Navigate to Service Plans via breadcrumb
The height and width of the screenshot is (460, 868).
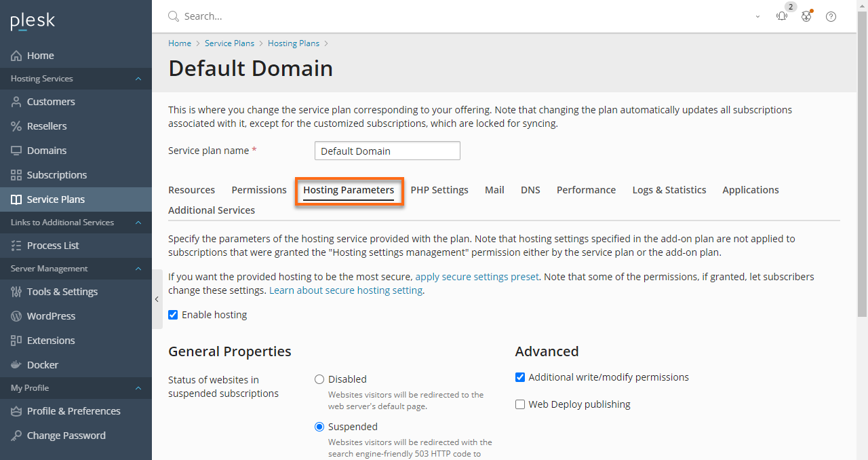229,43
